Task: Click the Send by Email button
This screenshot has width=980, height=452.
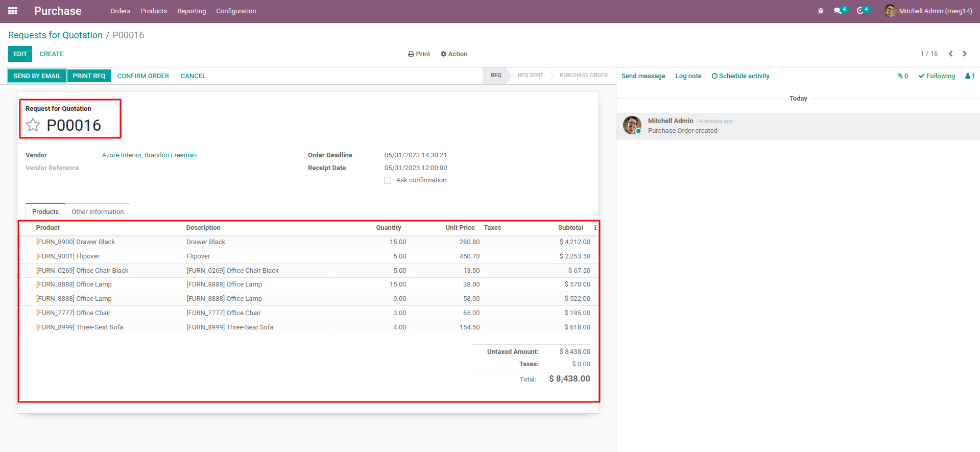Action: [37, 76]
